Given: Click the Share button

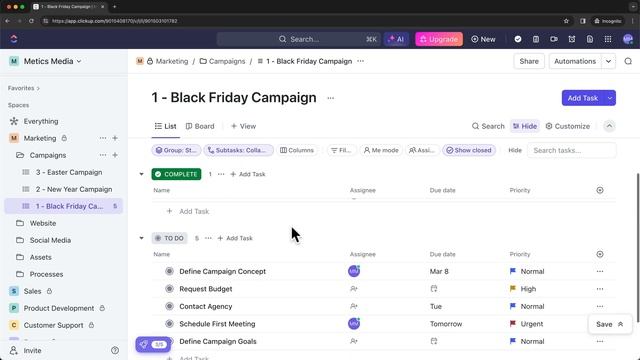Looking at the screenshot, I should click(x=529, y=61).
